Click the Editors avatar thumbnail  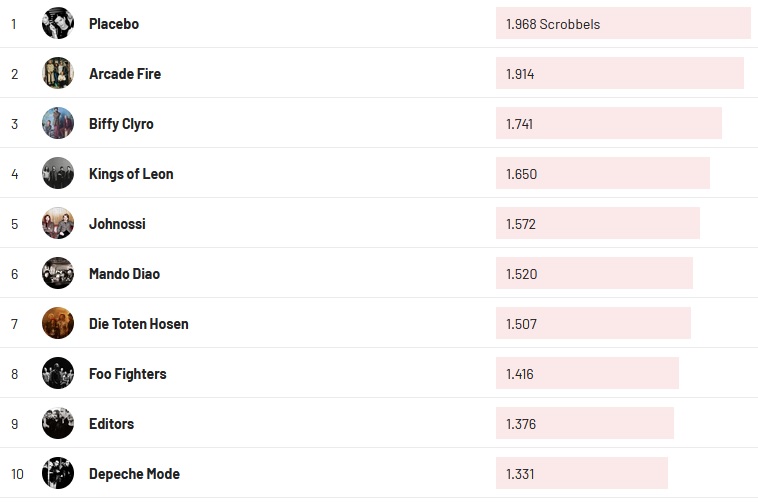pos(58,423)
